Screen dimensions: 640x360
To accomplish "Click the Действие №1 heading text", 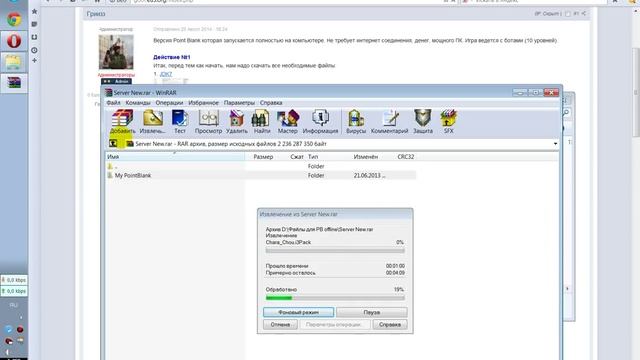I will coord(172,57).
